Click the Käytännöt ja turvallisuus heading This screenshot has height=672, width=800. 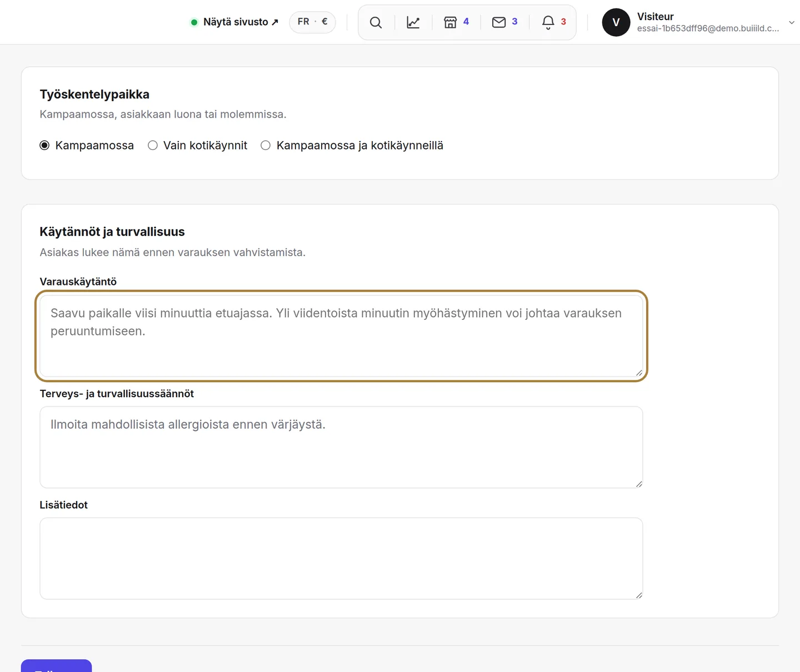[x=112, y=232]
